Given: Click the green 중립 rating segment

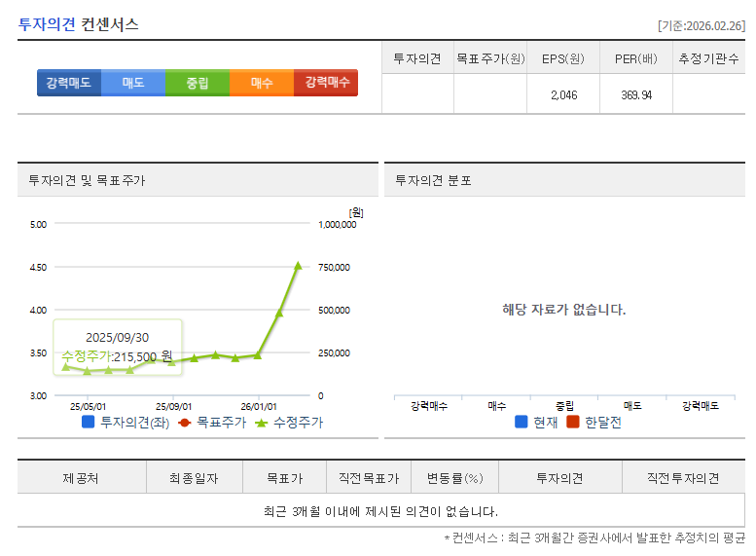Looking at the screenshot, I should point(198,83).
